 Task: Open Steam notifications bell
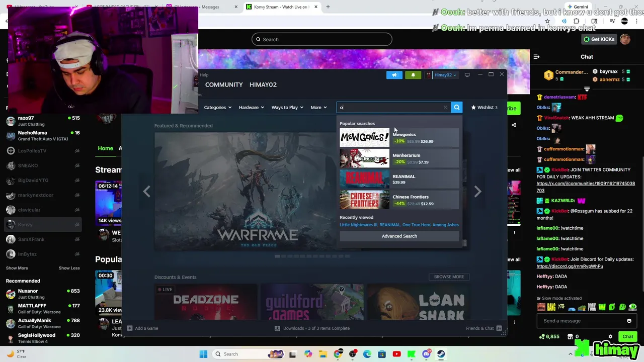tap(413, 75)
